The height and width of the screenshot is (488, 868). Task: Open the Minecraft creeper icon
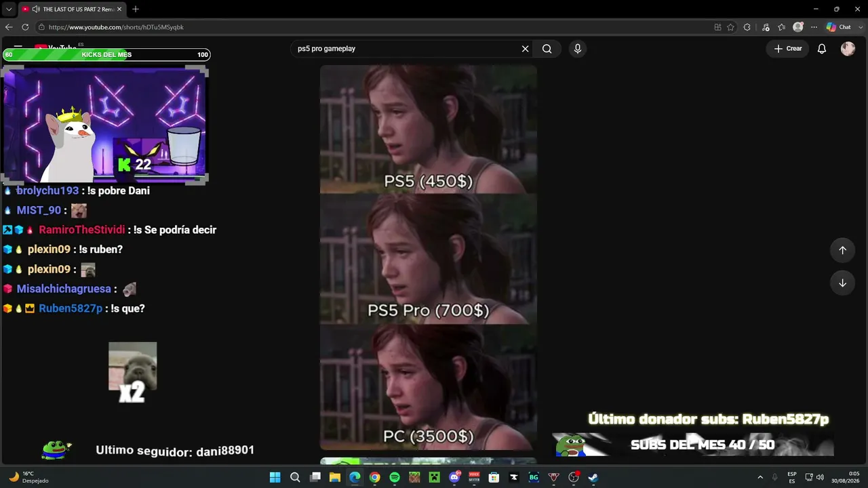[434, 477]
